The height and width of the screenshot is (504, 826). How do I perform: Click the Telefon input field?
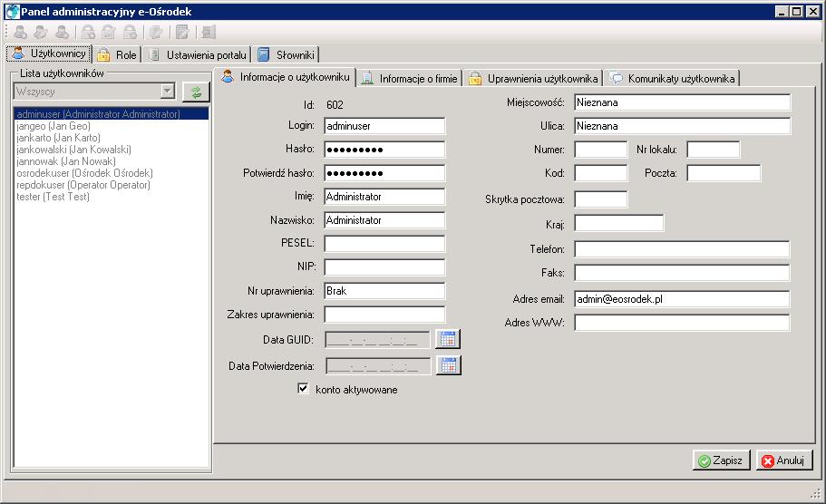click(682, 248)
